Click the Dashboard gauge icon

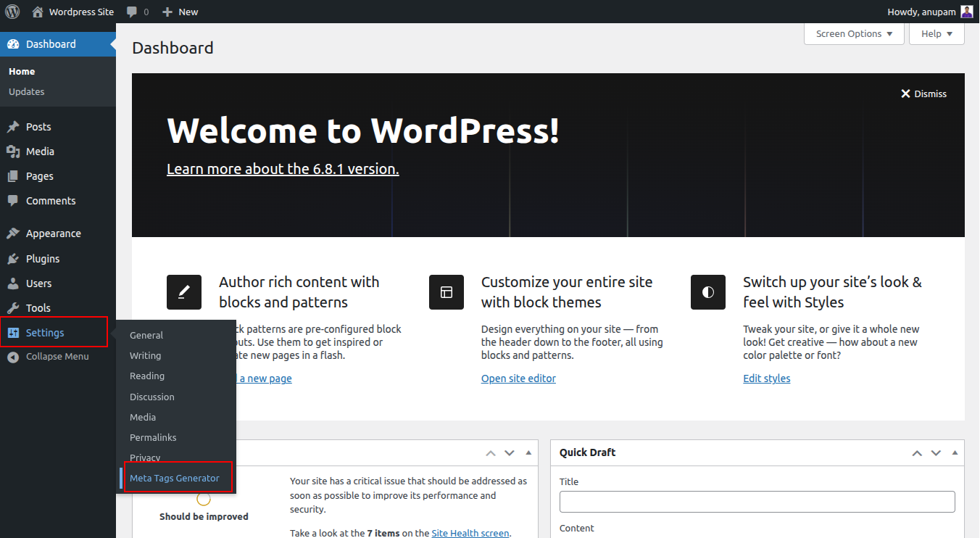(13, 44)
